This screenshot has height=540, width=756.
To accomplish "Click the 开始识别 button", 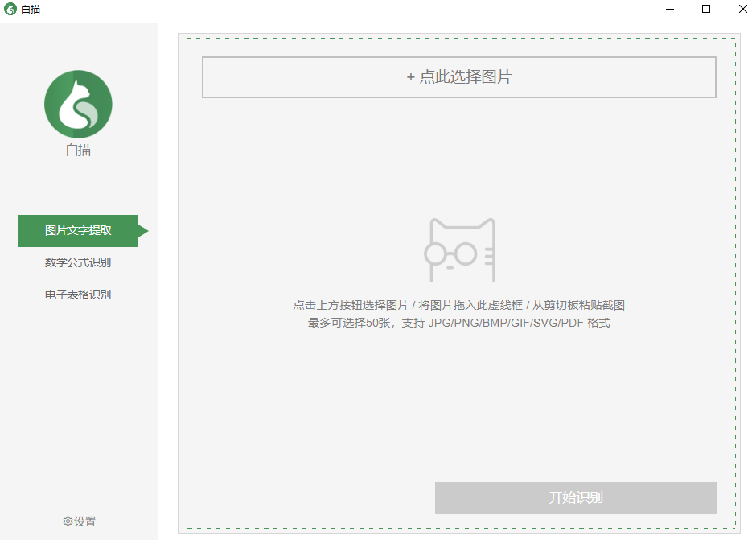I will click(576, 498).
